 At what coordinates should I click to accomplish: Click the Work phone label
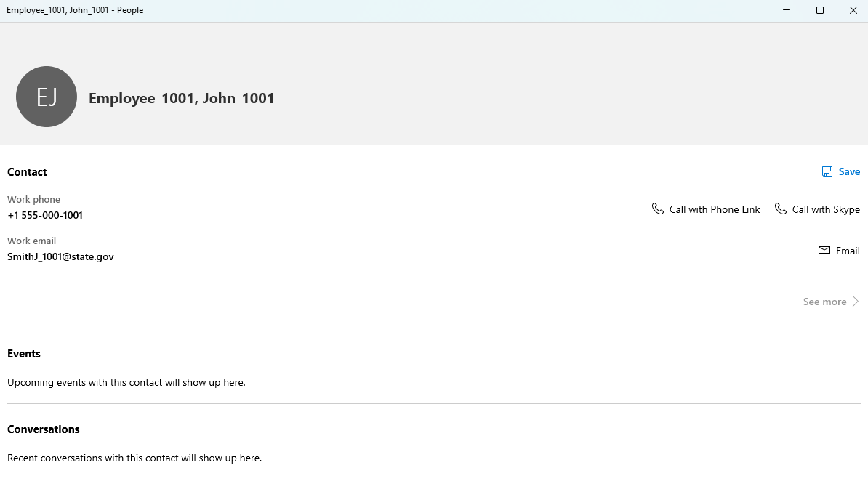(x=33, y=199)
